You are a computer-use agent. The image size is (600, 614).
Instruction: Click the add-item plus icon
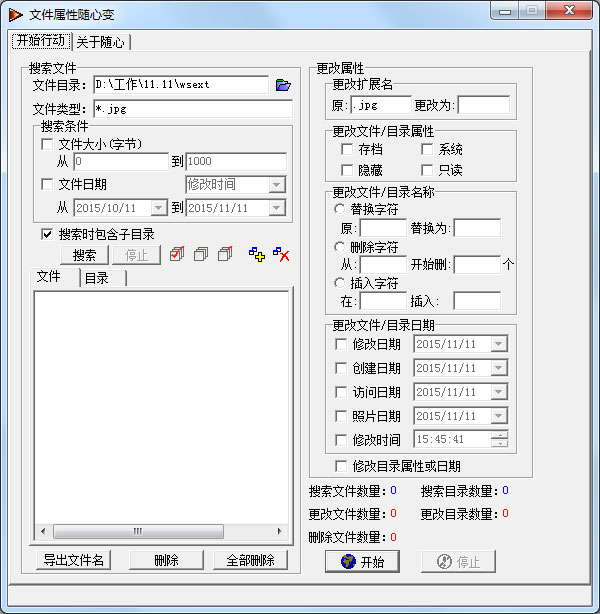click(257, 254)
